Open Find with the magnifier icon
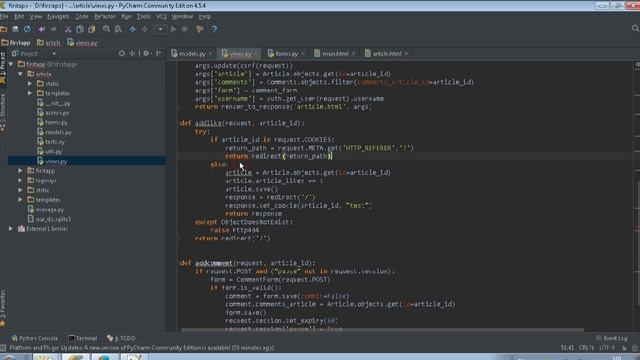The height and width of the screenshot is (360, 640). point(107,29)
